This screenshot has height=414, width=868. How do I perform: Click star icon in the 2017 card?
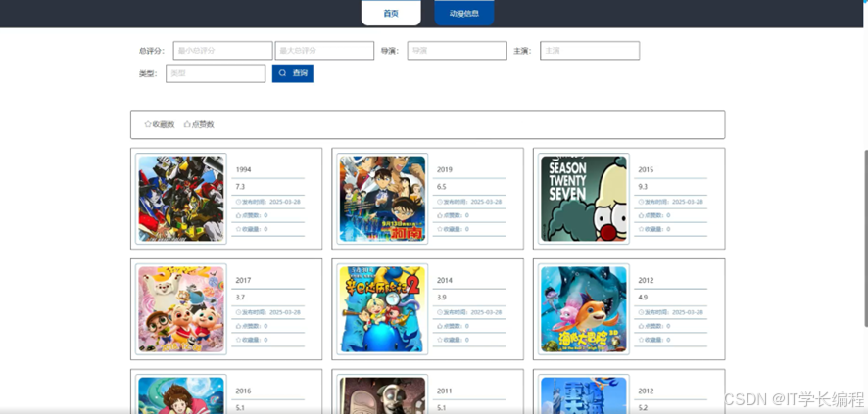pyautogui.click(x=239, y=340)
